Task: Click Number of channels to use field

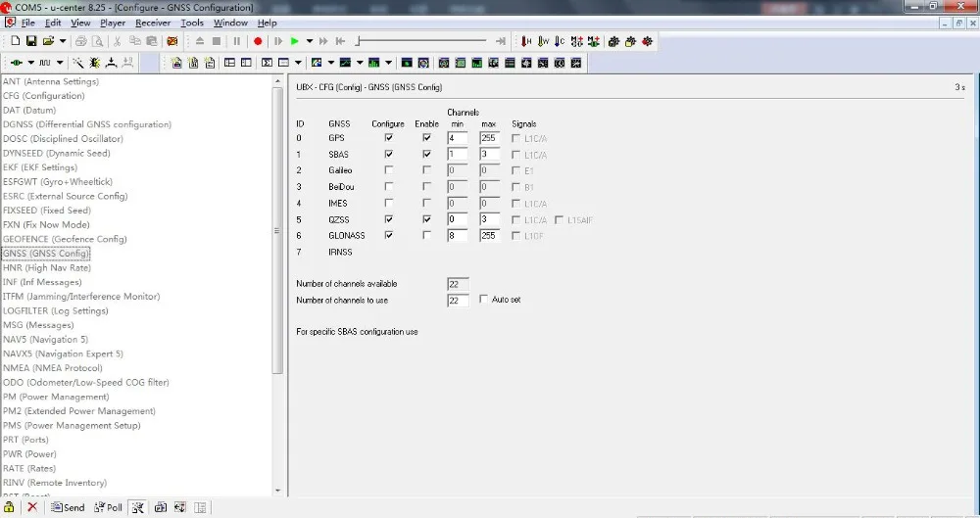Action: click(x=458, y=301)
